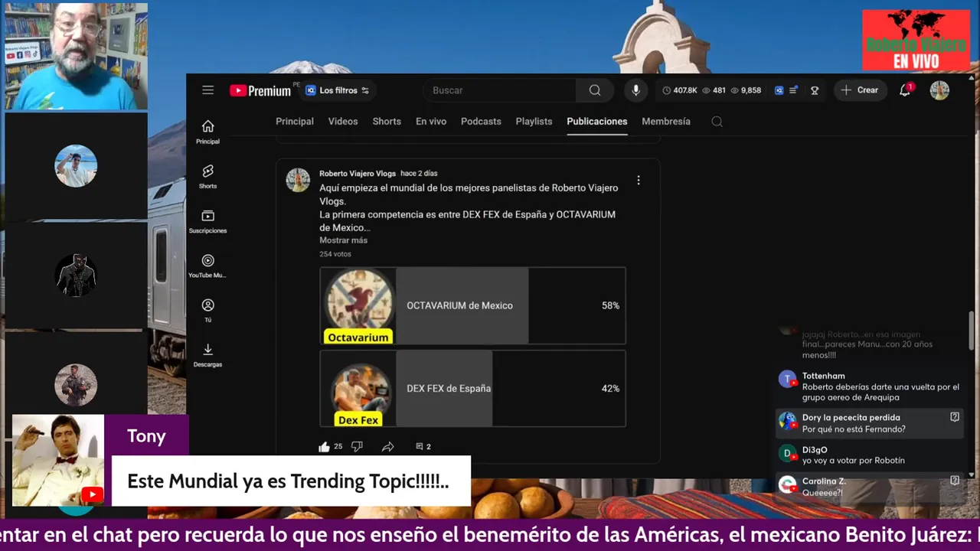
Task: Switch to the Podcasts tab
Action: coord(481,121)
